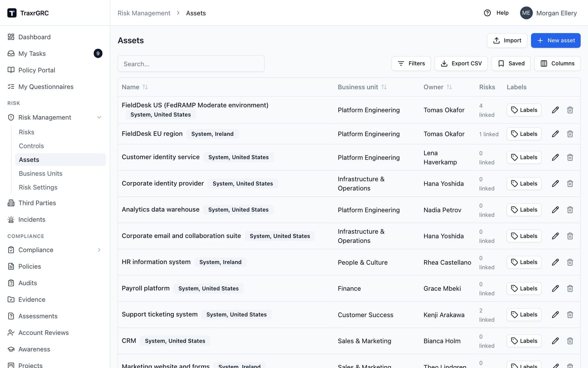This screenshot has width=588, height=368.
Task: Open the Filters panel
Action: (411, 63)
